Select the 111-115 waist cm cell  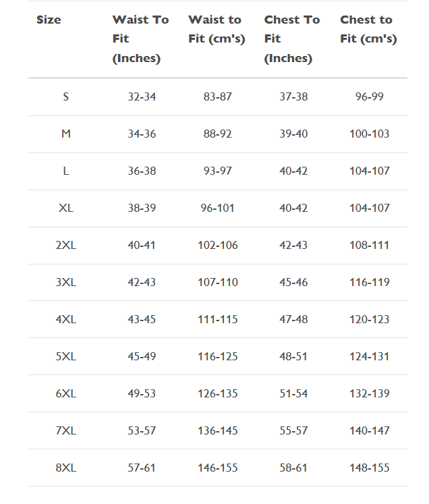218,320
